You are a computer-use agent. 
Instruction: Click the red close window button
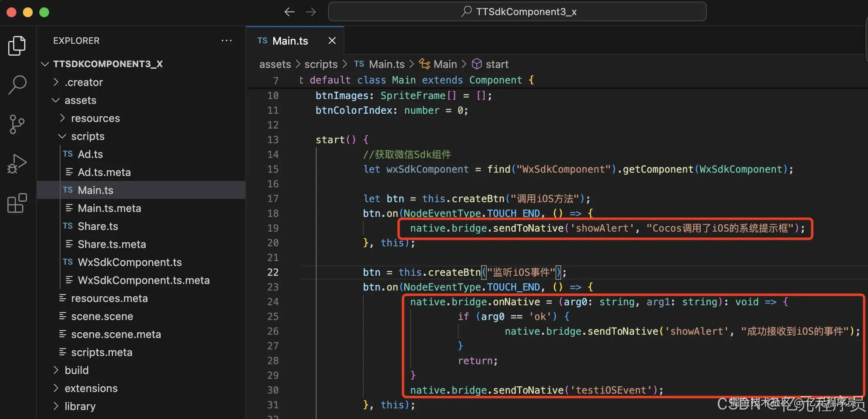click(x=11, y=12)
